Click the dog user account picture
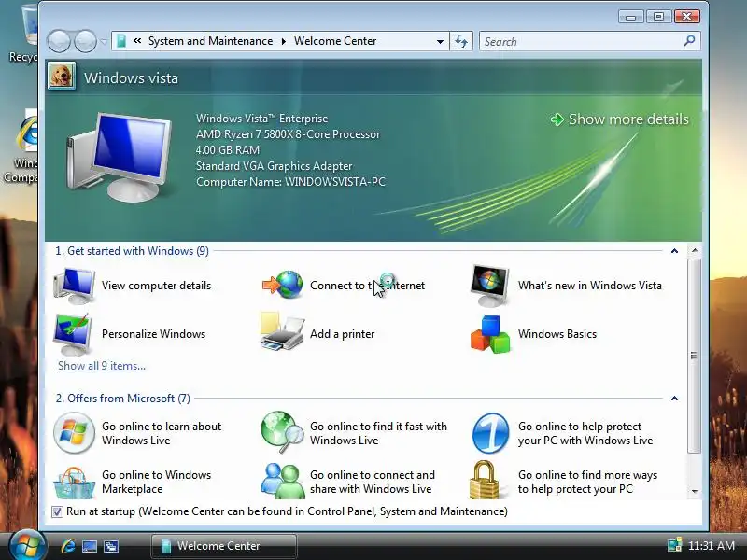This screenshot has height=560, width=747. 62,76
